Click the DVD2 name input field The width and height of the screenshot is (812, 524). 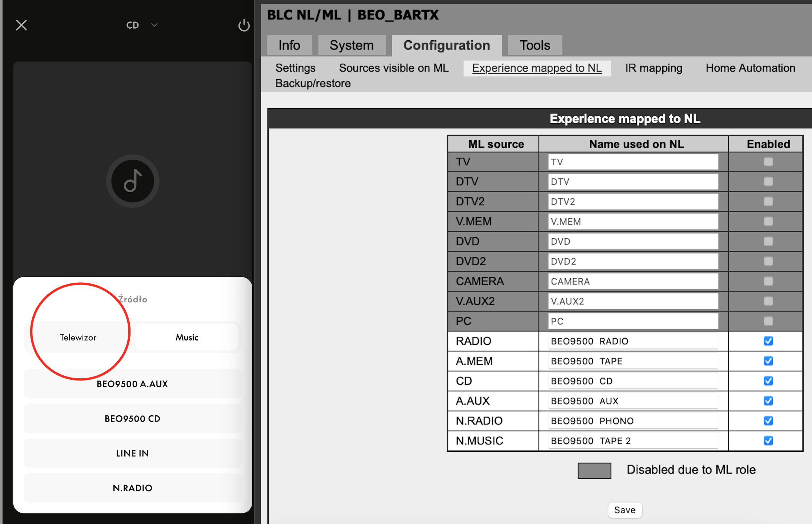633,262
